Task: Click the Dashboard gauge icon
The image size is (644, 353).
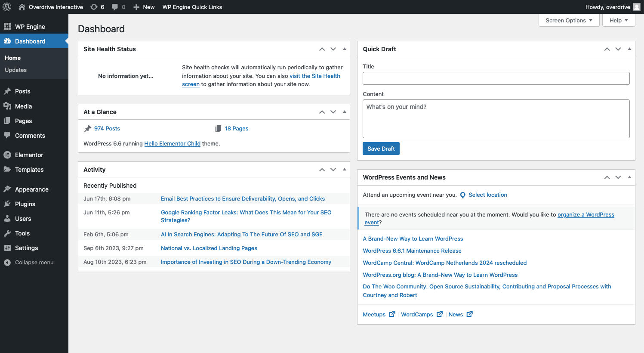Action: point(7,41)
